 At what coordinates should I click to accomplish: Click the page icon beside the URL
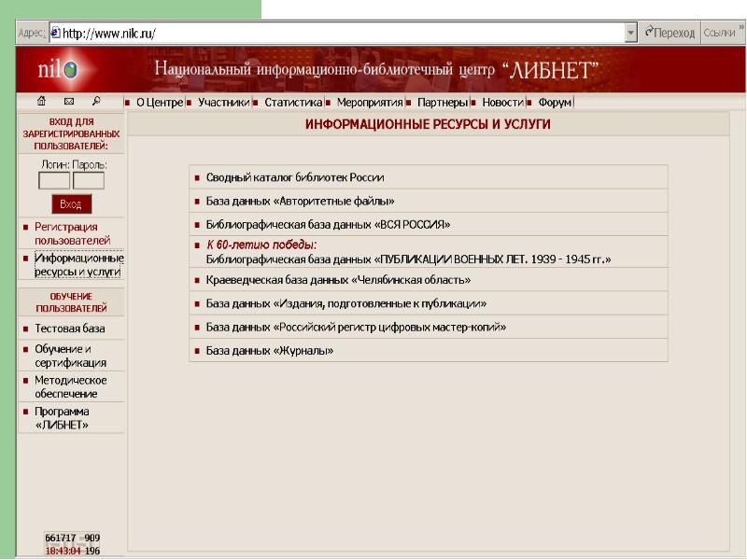pyautogui.click(x=55, y=34)
